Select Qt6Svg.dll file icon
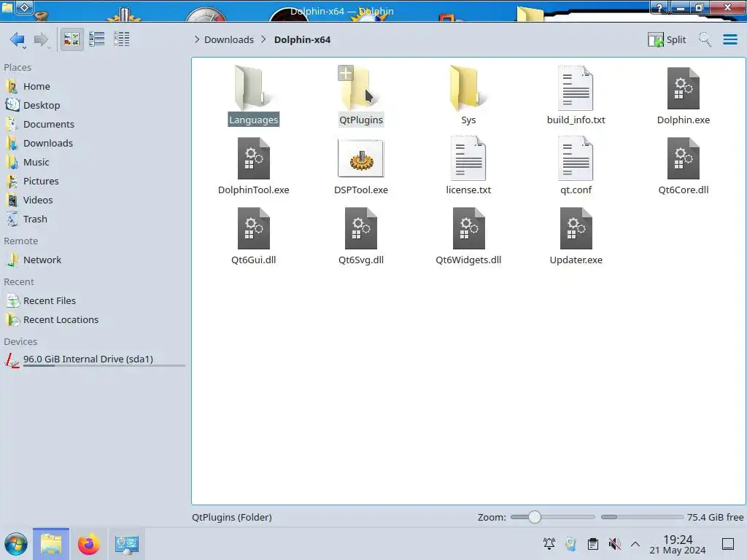747x560 pixels. tap(360, 228)
